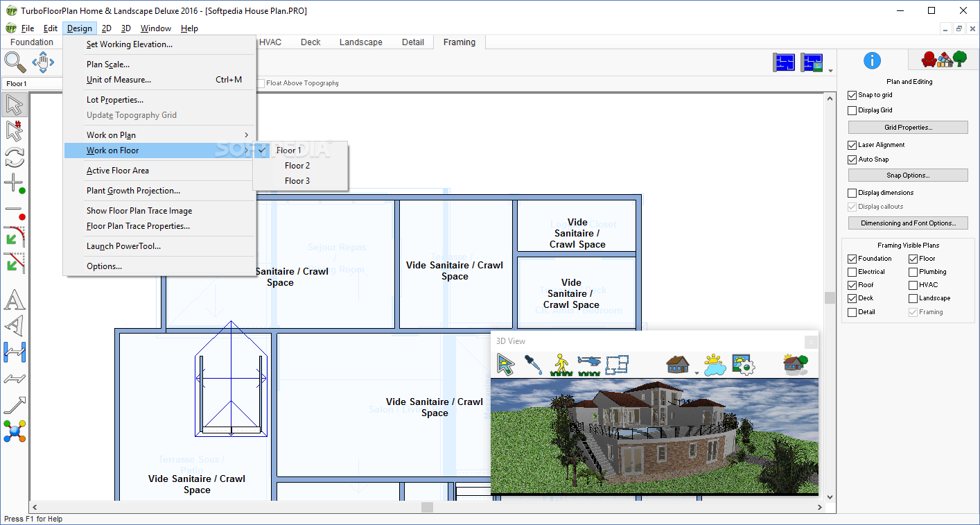Enable Float Above Topography checkbox
The width and height of the screenshot is (980, 525).
tap(261, 83)
